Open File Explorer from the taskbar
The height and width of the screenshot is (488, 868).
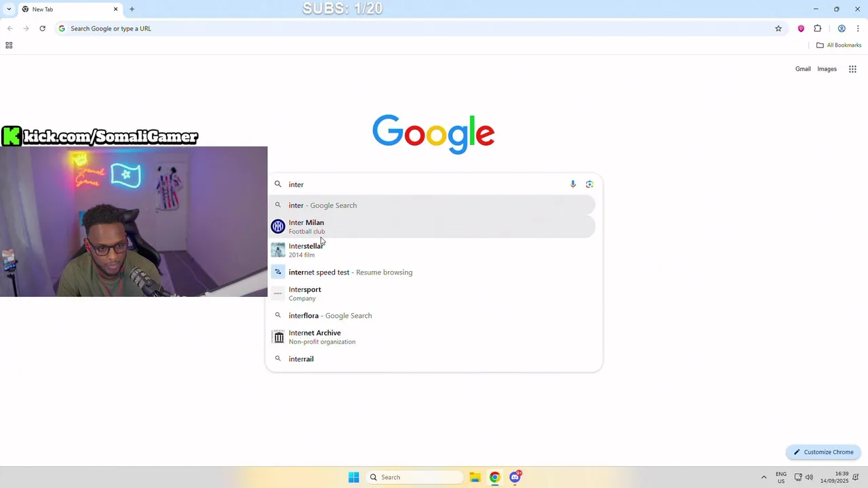point(475,477)
